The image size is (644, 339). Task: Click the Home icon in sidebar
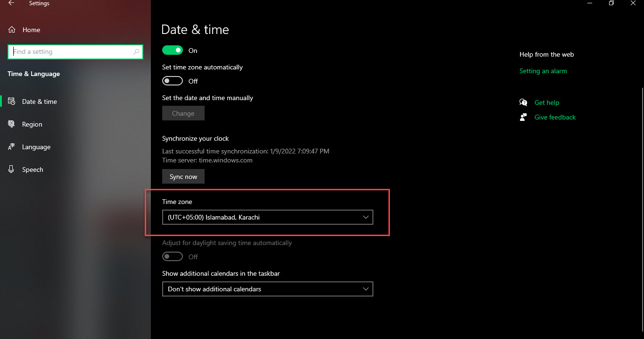[12, 30]
